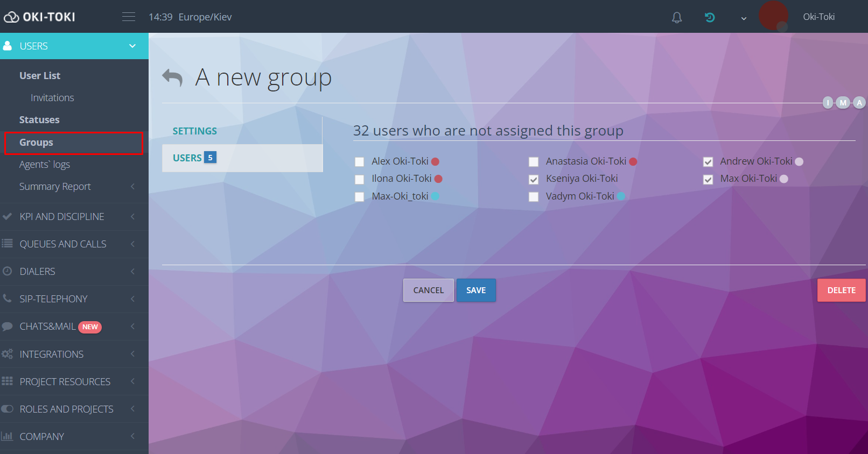Click the USERS person icon in sidebar
Image resolution: width=868 pixels, height=454 pixels.
tap(8, 46)
